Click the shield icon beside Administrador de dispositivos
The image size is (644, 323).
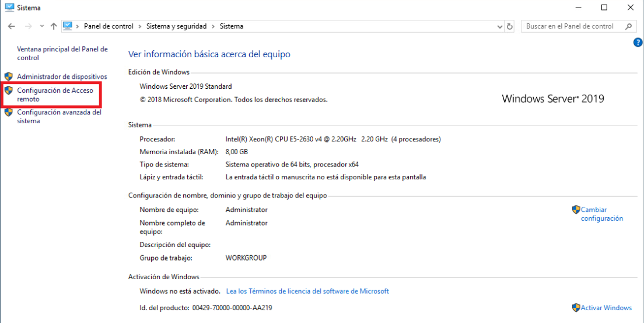8,77
